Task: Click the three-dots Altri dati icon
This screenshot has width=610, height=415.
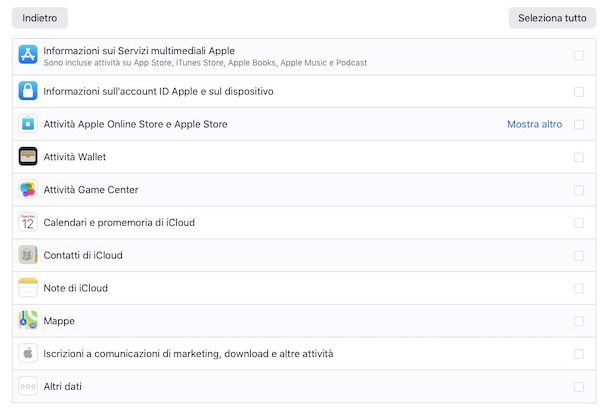Action: tap(28, 386)
